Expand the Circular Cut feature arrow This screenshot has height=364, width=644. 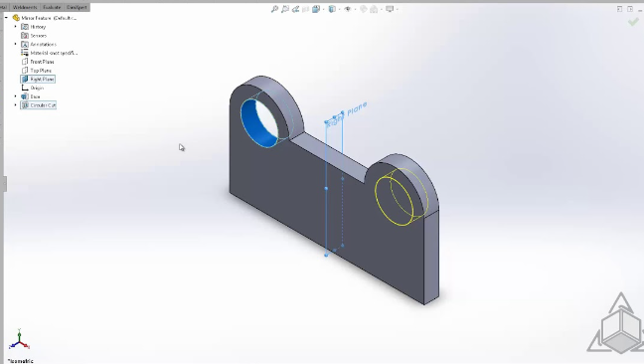[x=16, y=104]
